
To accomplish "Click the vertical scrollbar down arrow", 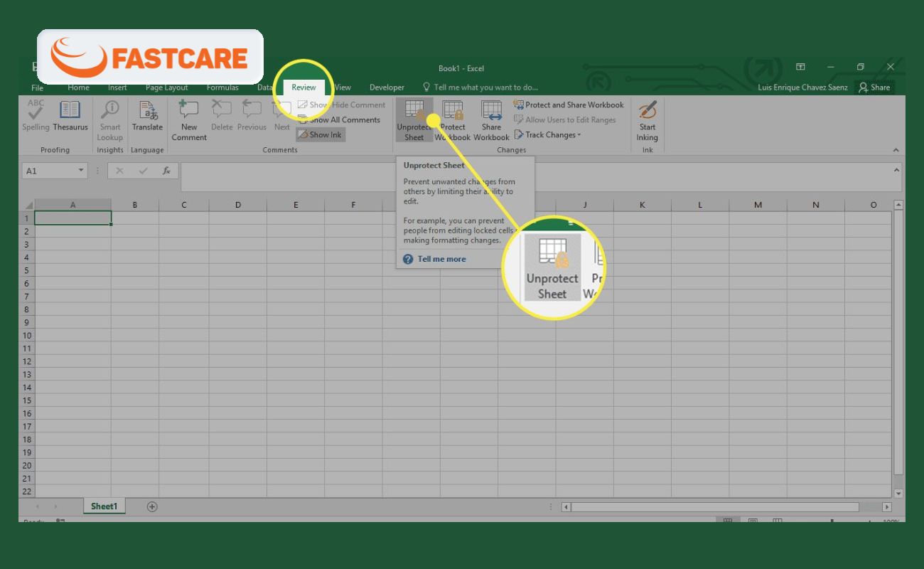I will click(x=898, y=493).
